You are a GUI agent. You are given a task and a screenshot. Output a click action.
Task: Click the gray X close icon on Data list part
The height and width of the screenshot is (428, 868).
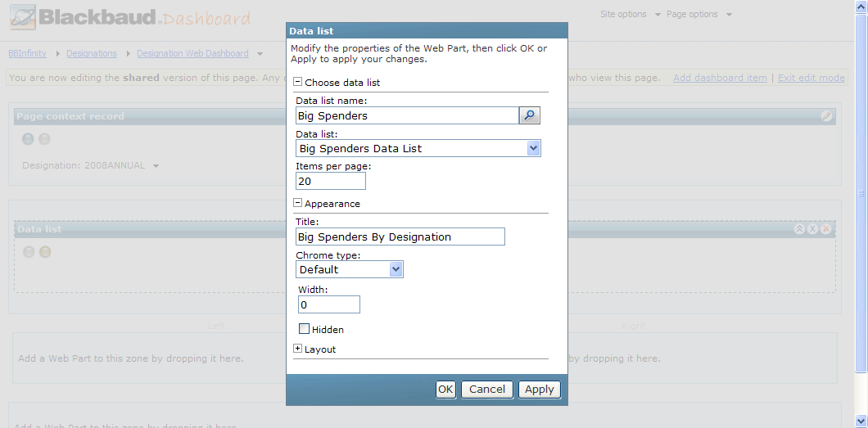click(812, 229)
